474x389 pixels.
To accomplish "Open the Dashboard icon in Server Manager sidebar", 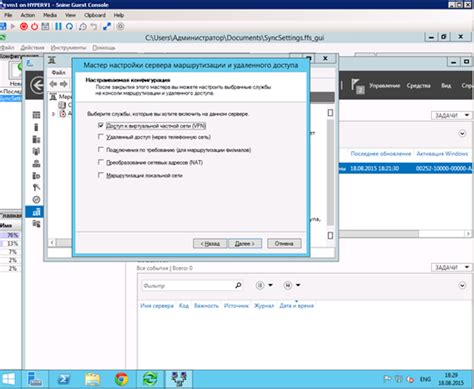I will coord(36,115).
